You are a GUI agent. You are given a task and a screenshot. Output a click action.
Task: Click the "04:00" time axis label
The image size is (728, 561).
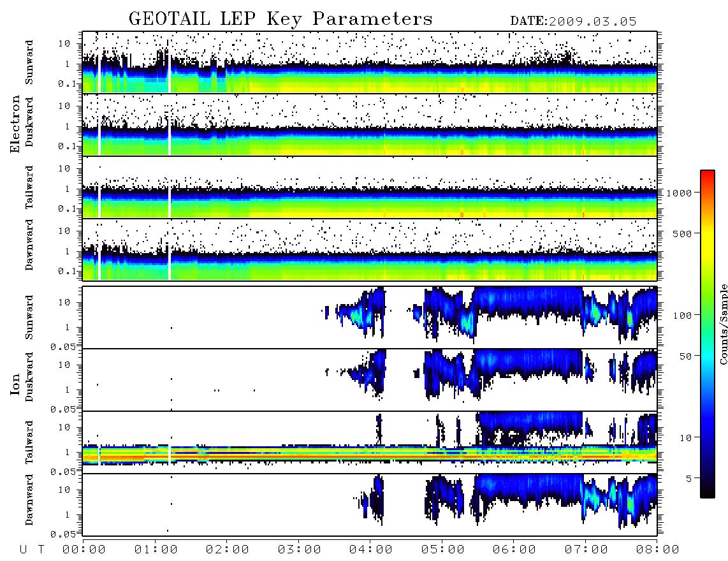coord(371,550)
